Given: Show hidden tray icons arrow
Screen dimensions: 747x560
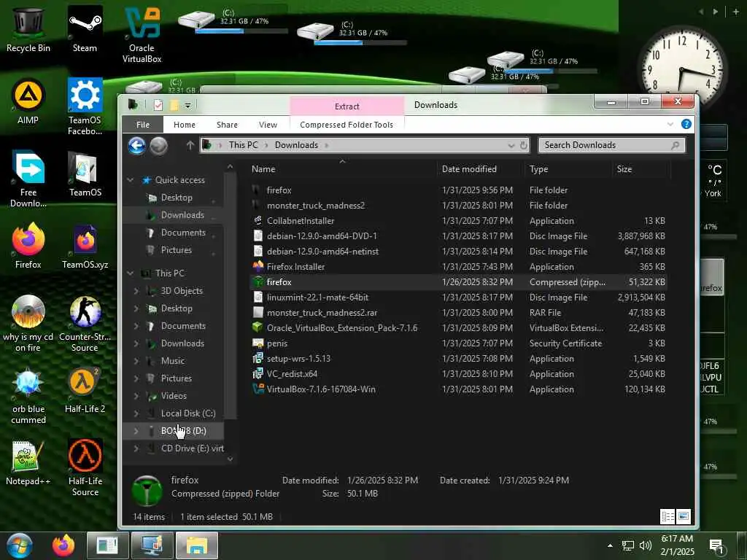Looking at the screenshot, I should click(x=610, y=545).
